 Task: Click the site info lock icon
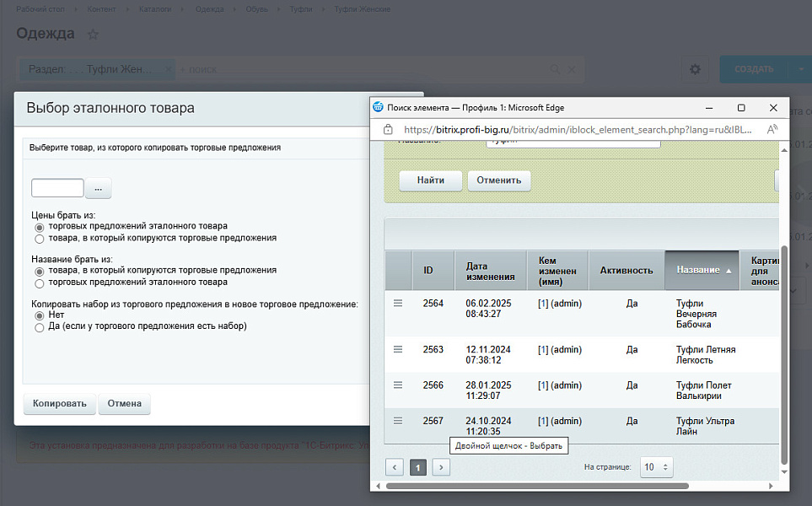point(388,130)
